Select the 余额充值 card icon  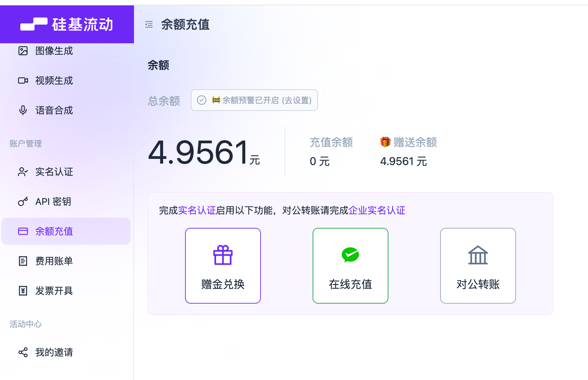click(23, 231)
